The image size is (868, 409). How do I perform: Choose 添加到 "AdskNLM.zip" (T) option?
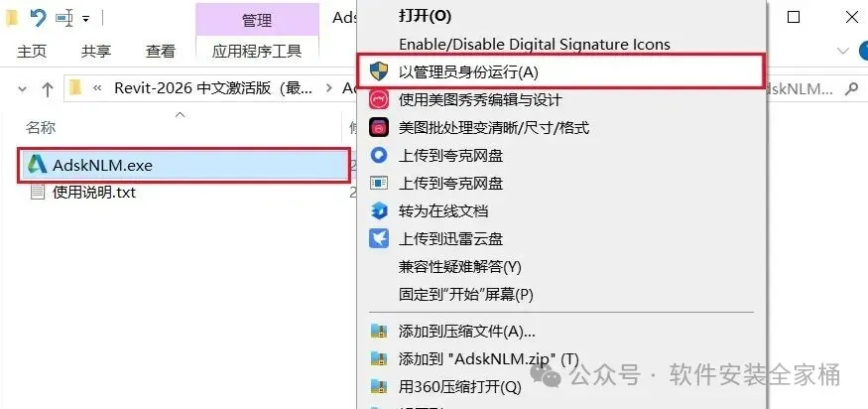pyautogui.click(x=561, y=359)
